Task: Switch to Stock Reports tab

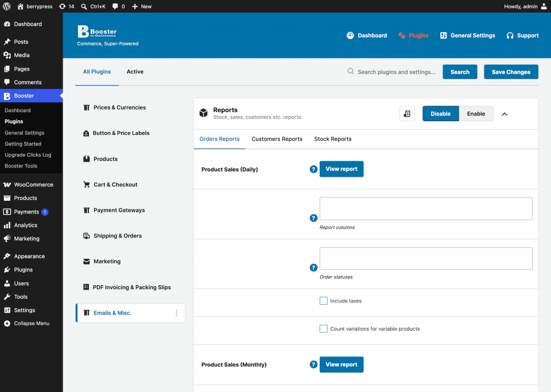Action: [x=333, y=139]
